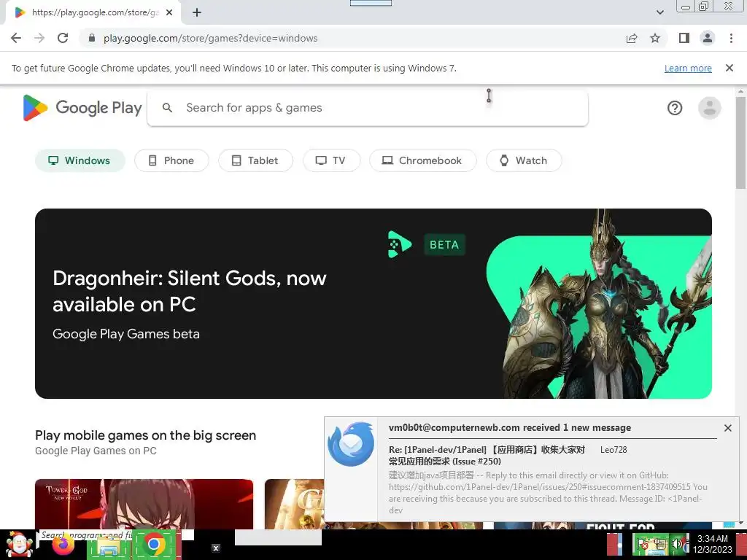Screen dimensions: 747x560
Task: Click sender name Leo728 in the notification
Action: pyautogui.click(x=614, y=449)
